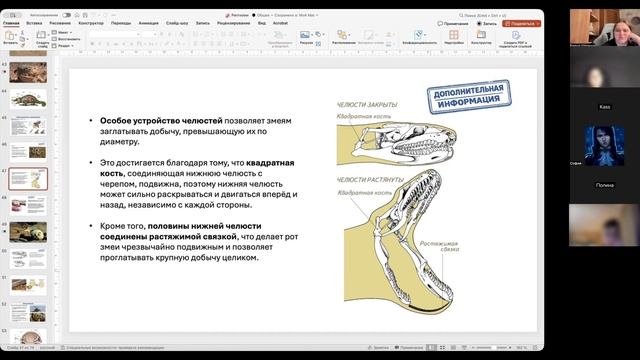Click the Fit slide to window icon
The width and height of the screenshot is (640, 360).
coord(536,348)
